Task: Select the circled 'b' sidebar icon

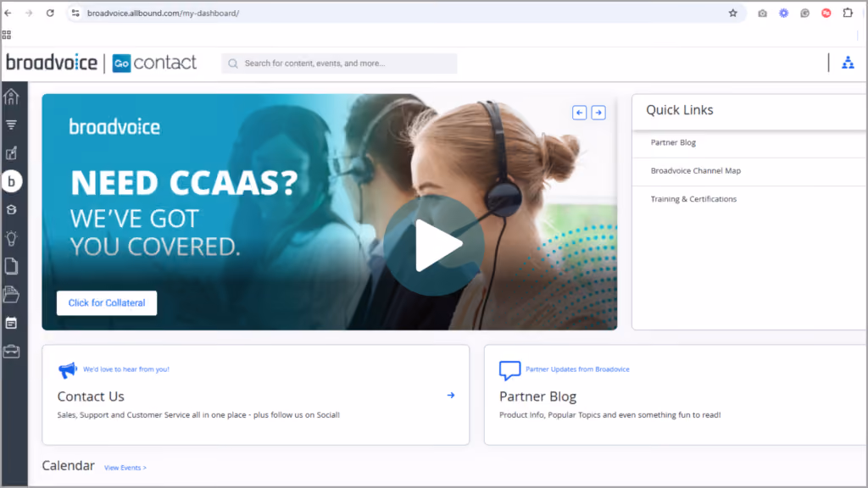Action: click(x=11, y=181)
